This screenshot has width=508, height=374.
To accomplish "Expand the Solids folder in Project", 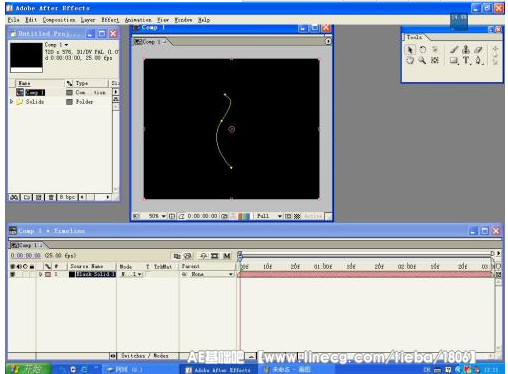I will tap(12, 102).
